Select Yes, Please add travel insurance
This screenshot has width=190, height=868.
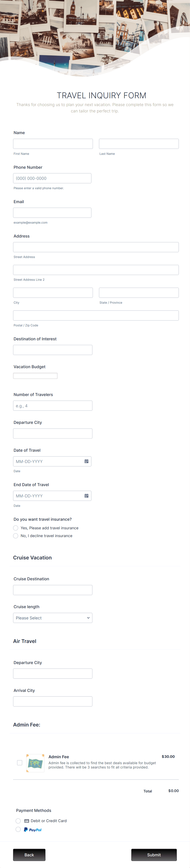(x=16, y=528)
